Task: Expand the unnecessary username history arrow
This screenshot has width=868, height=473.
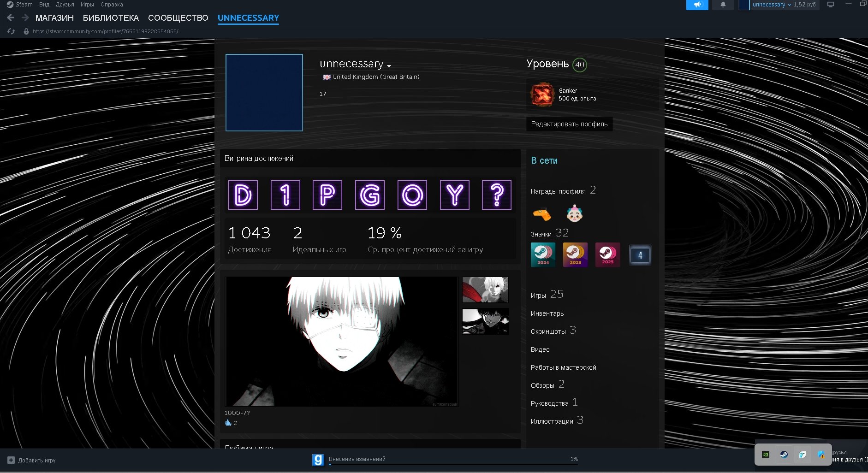Action: pos(389,65)
